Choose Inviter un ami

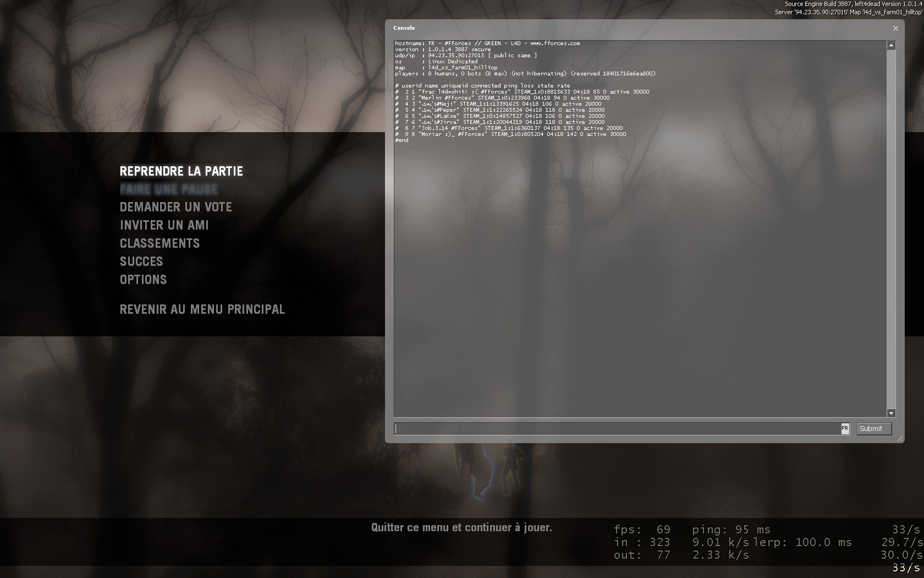point(164,226)
